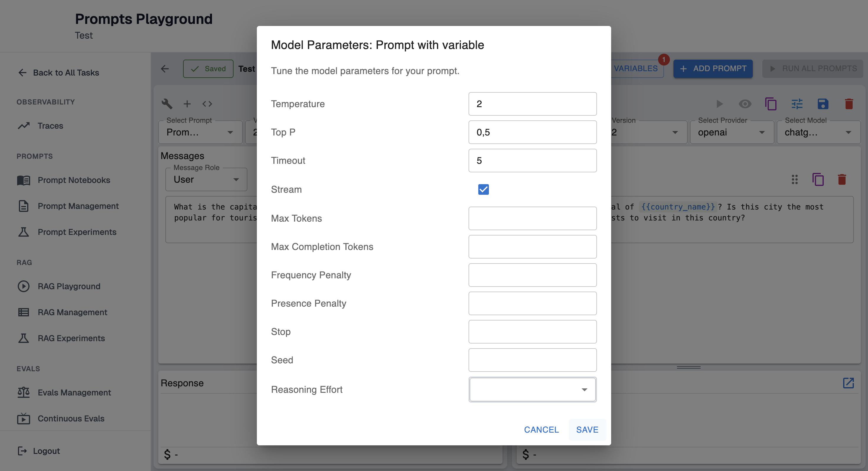Click the model parameters sliders icon
Image resolution: width=868 pixels, height=471 pixels.
(x=797, y=104)
